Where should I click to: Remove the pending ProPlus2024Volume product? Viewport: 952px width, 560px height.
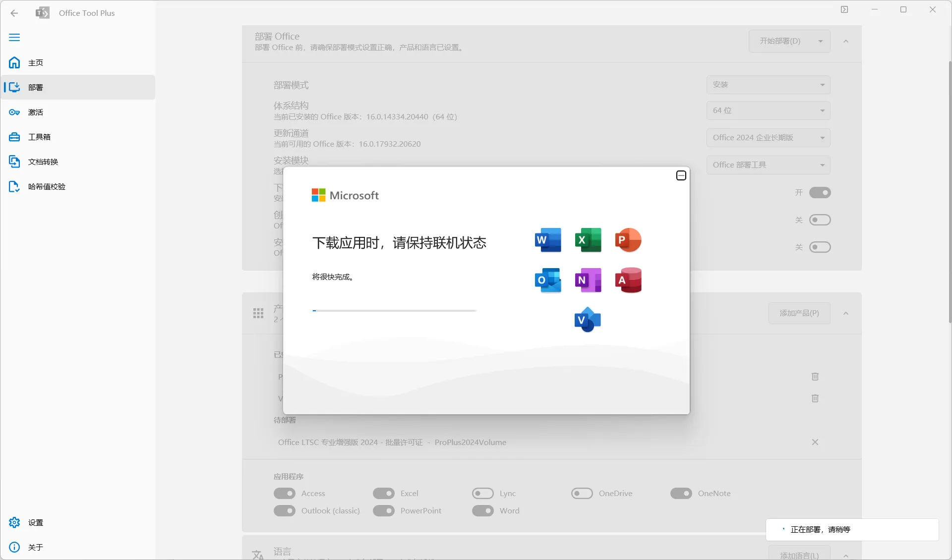[x=815, y=442]
